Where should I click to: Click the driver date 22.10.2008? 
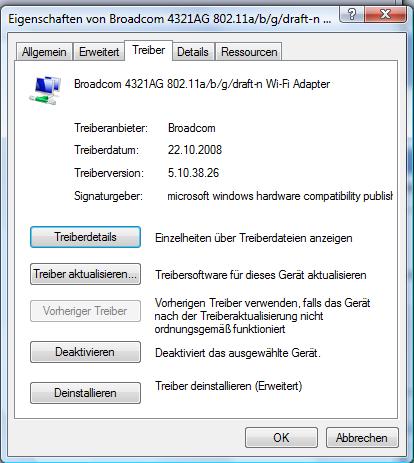click(195, 150)
